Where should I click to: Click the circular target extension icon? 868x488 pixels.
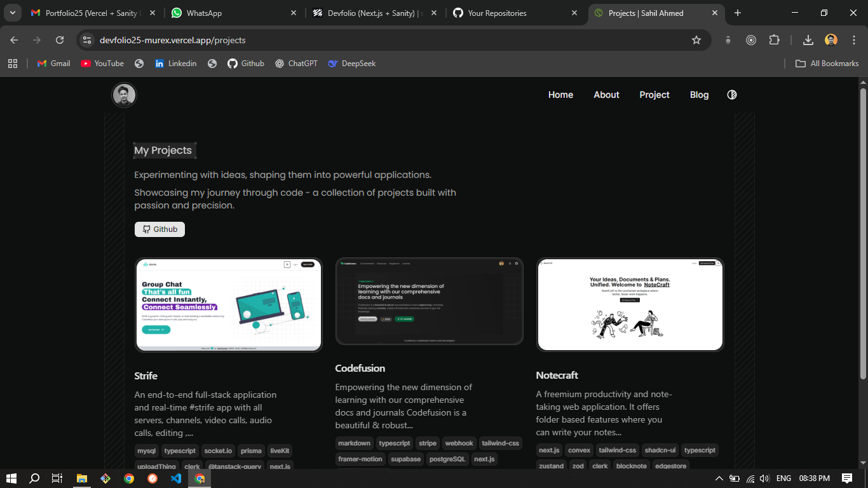click(751, 40)
